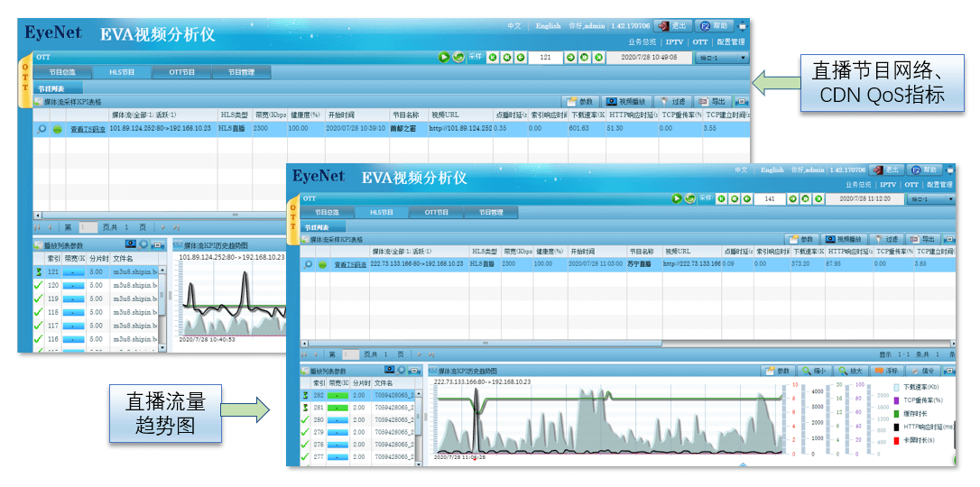980x487 pixels.
Task: Select the 节目管理 tab in the back window
Action: pos(240,72)
